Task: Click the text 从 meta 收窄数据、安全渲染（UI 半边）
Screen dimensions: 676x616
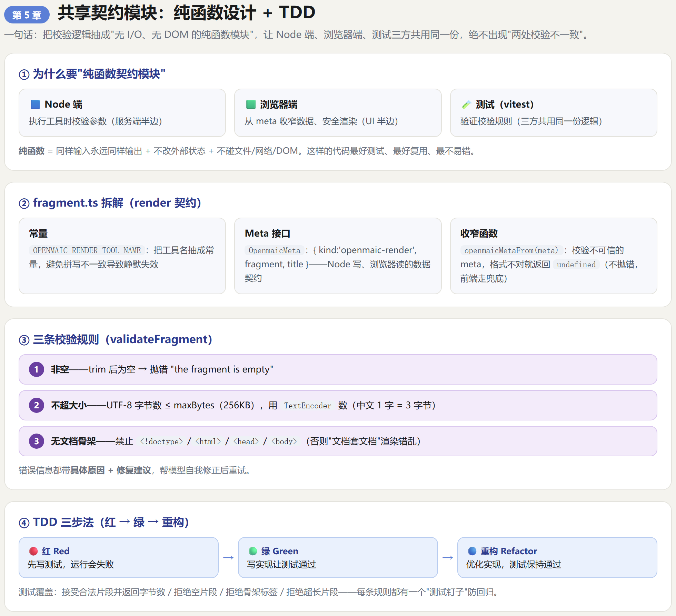Action: coord(322,121)
